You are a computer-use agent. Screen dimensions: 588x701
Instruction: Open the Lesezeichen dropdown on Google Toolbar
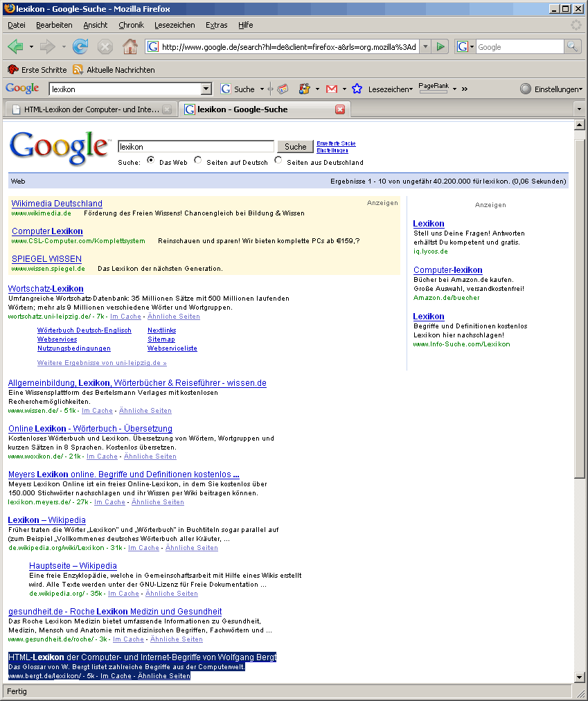[x=391, y=90]
